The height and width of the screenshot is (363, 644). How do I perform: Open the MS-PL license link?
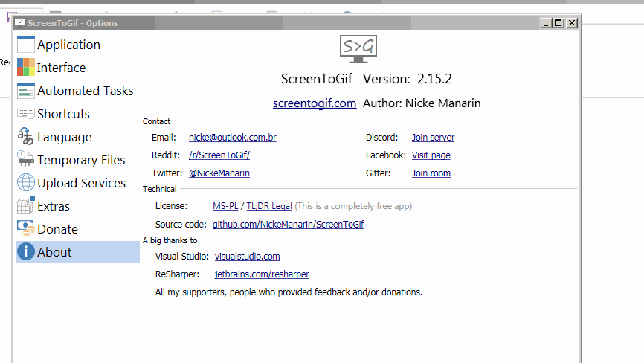[225, 206]
